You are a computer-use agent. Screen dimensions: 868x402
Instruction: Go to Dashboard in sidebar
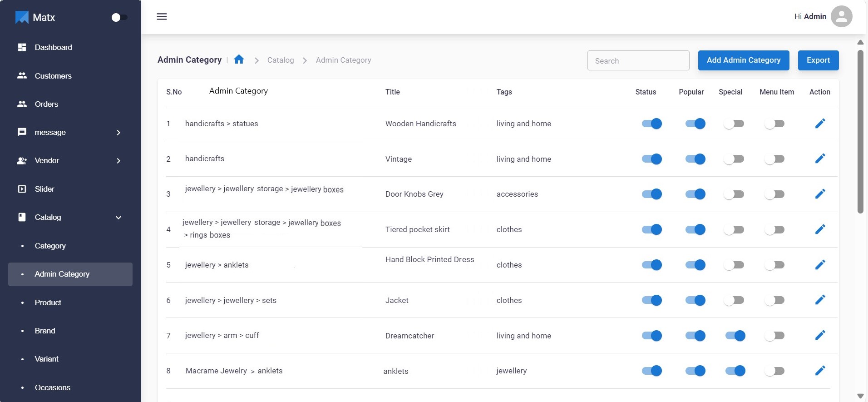click(53, 47)
